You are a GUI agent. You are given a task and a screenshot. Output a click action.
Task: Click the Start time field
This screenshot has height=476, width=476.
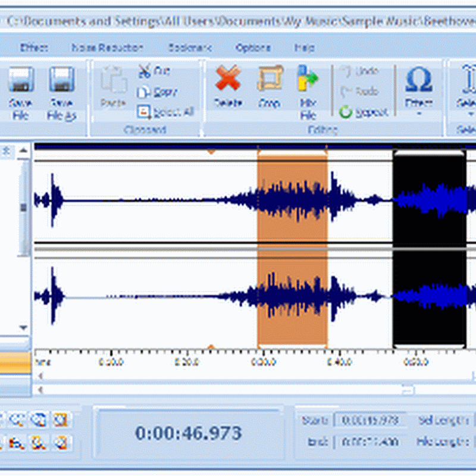coord(370,420)
